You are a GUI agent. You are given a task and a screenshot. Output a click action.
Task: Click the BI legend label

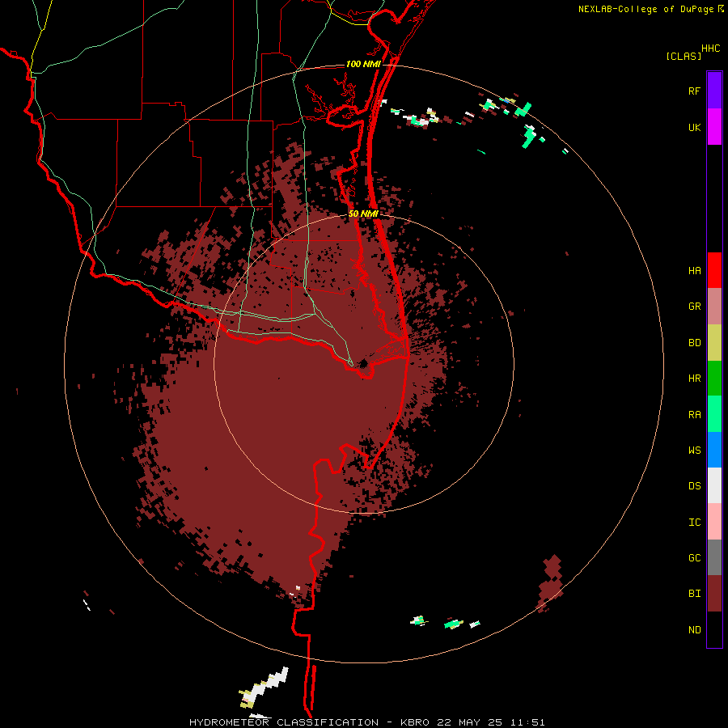694,594
